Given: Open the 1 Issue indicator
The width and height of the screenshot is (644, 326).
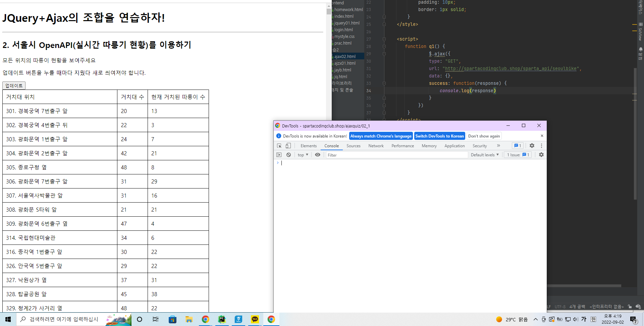Looking at the screenshot, I should (x=518, y=155).
